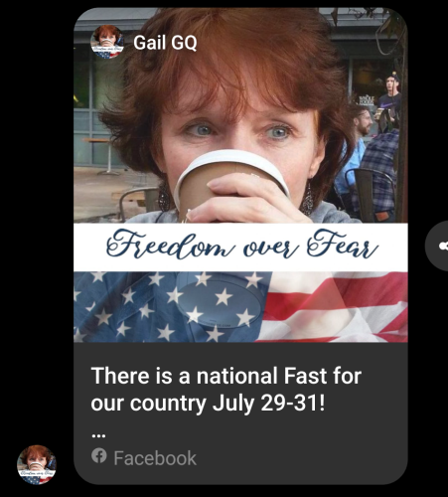Open the national Fast post headline

(x=226, y=389)
